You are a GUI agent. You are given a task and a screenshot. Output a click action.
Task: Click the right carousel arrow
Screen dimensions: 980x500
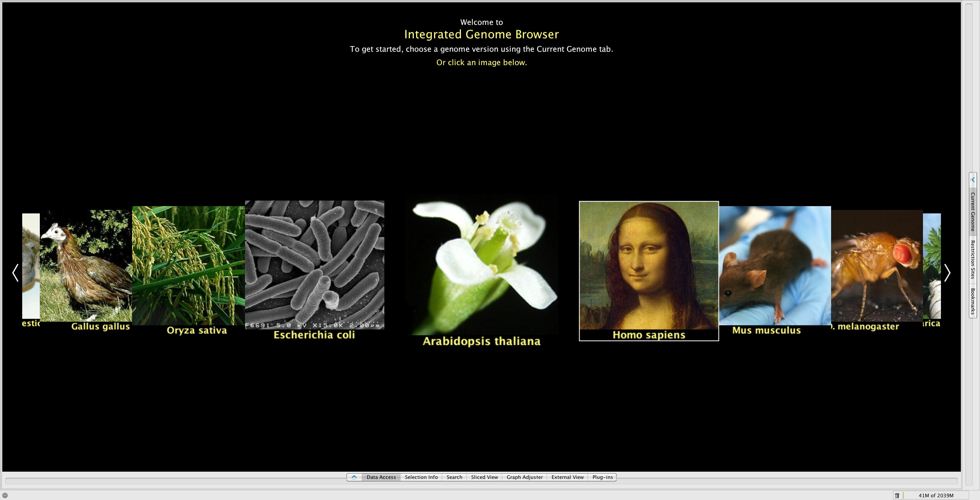[x=947, y=273]
